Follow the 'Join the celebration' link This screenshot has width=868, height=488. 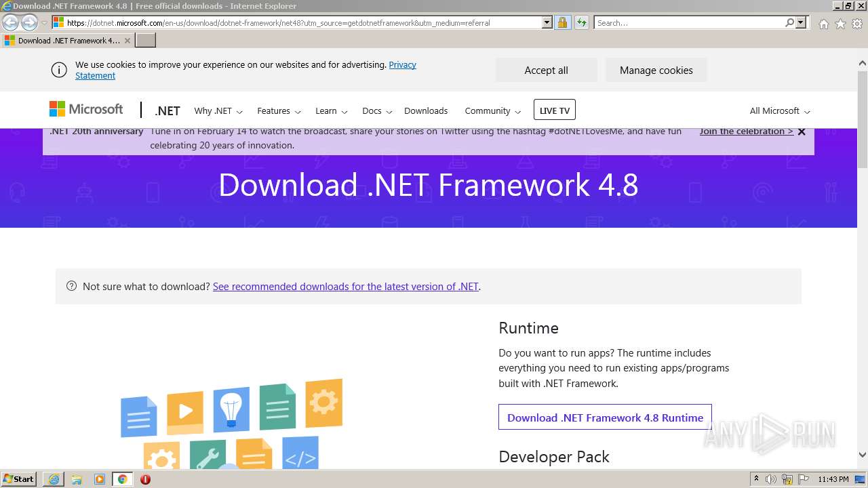coord(747,131)
